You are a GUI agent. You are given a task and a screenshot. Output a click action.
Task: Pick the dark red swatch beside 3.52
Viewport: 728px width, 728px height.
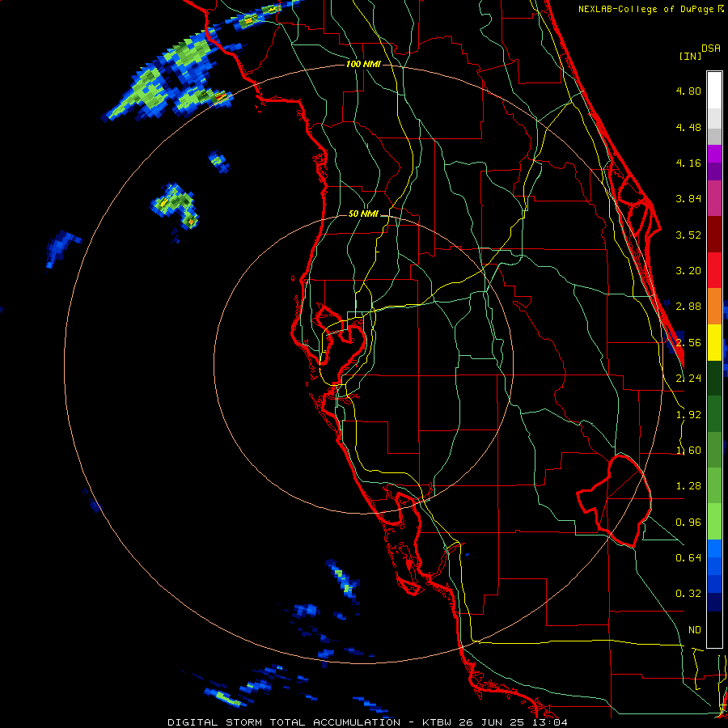tap(714, 235)
